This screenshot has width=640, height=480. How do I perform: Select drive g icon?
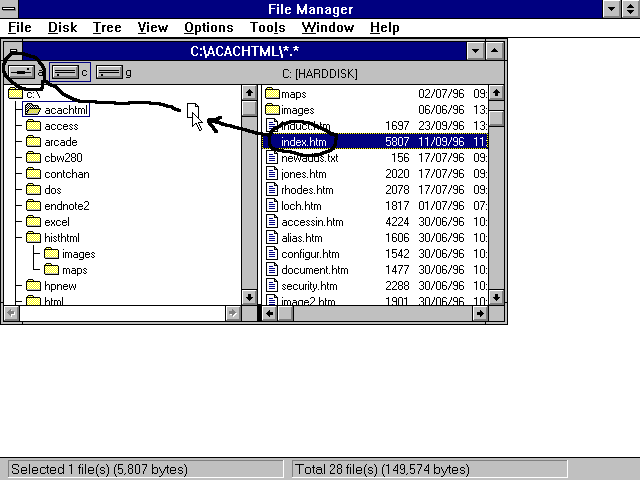click(x=109, y=72)
